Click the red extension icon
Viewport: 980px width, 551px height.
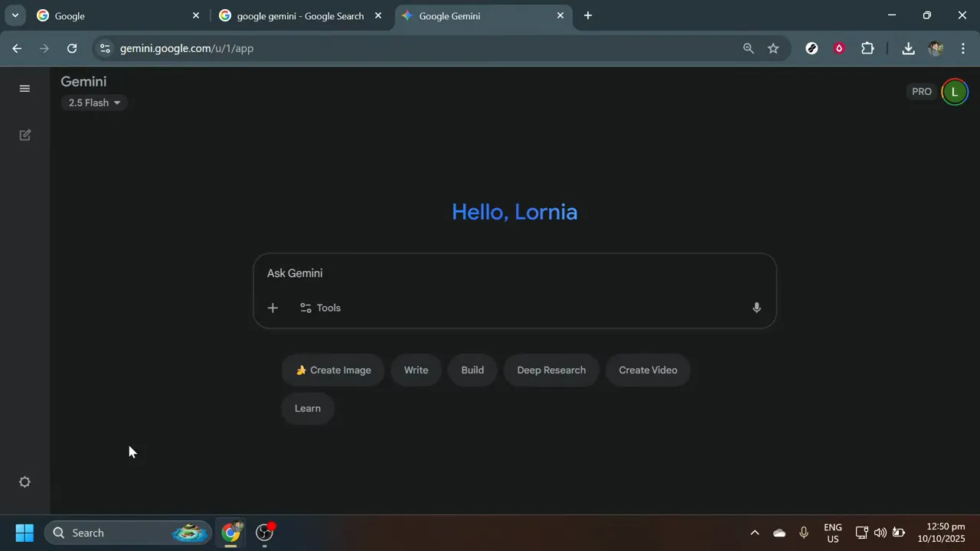(840, 48)
